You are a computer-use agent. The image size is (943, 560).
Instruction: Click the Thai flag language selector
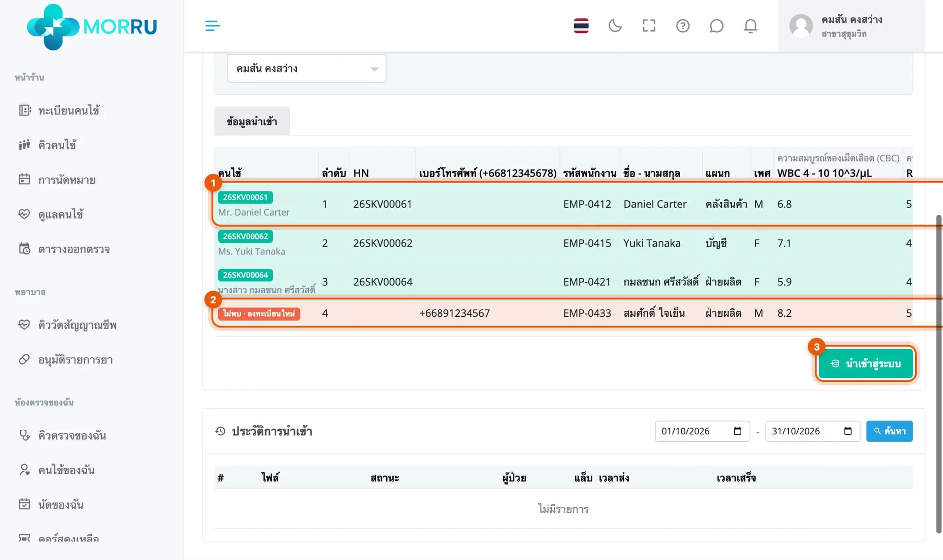(581, 25)
